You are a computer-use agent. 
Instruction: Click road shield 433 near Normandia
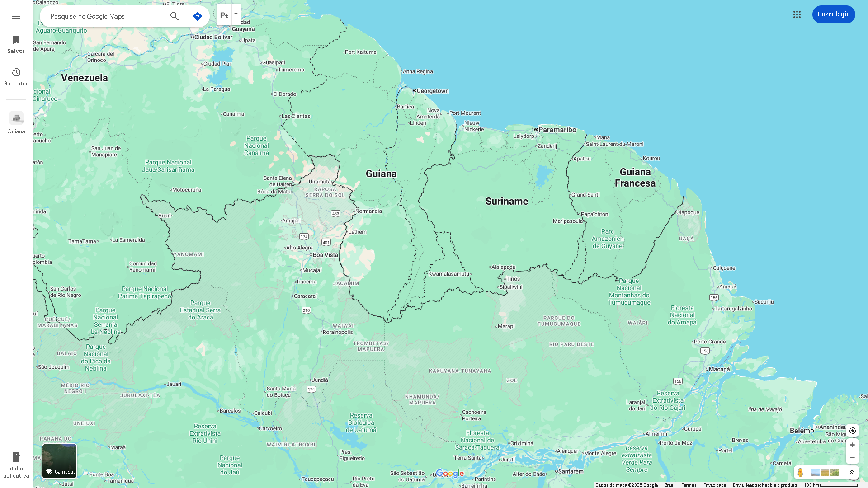(335, 214)
